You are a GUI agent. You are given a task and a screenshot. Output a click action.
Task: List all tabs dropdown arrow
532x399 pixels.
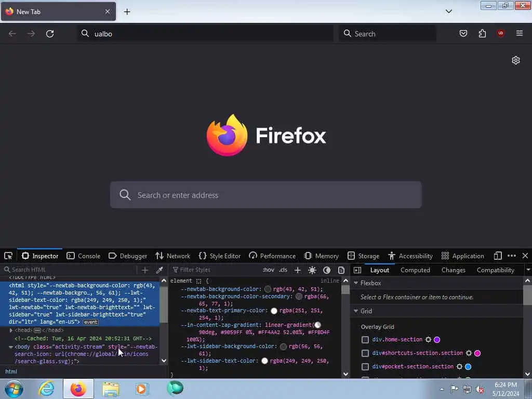click(x=449, y=11)
